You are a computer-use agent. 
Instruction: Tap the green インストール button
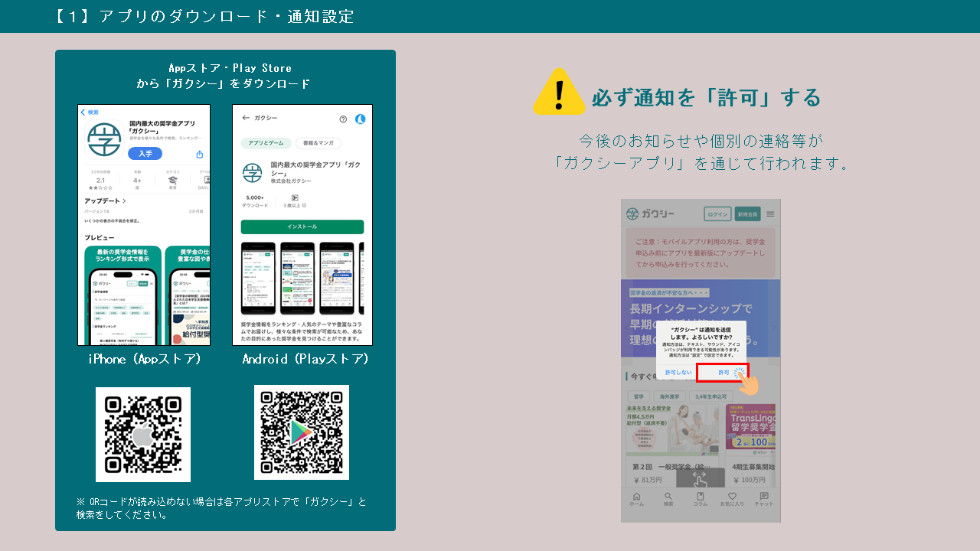point(302,227)
